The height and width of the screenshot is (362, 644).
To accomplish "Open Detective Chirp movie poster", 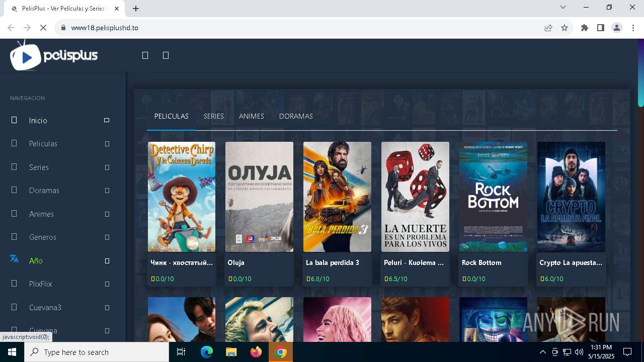I will tap(182, 197).
